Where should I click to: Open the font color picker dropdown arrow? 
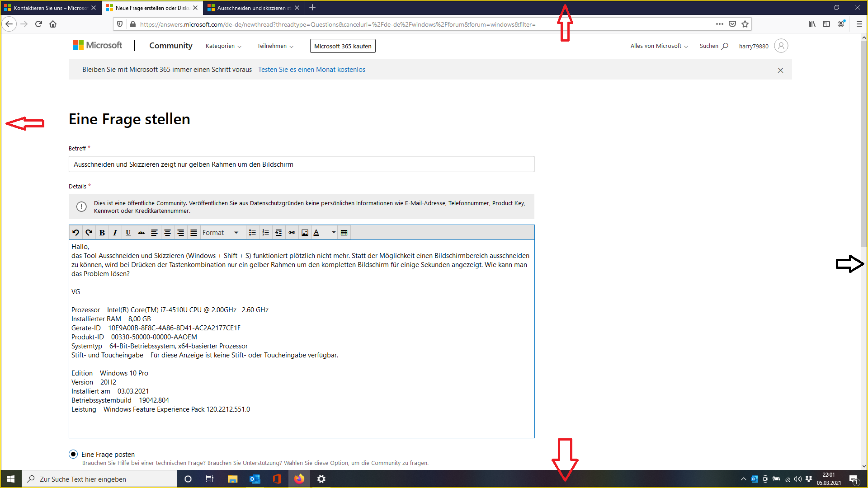click(x=334, y=233)
